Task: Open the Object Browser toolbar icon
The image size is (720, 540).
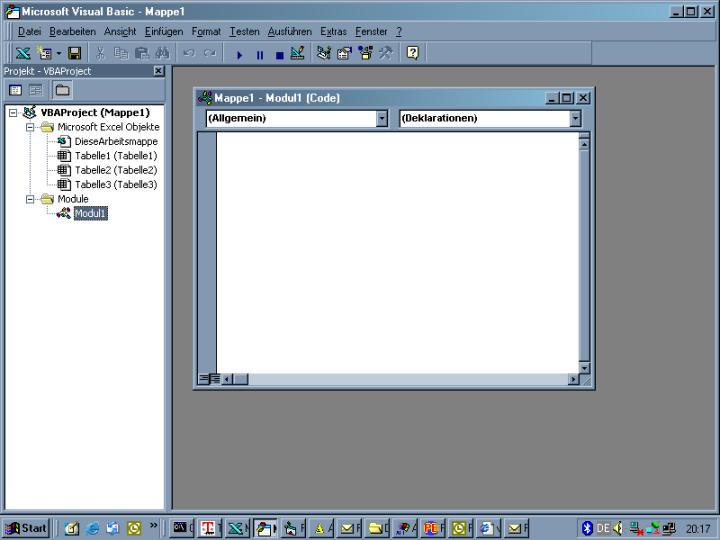Action: (x=365, y=54)
